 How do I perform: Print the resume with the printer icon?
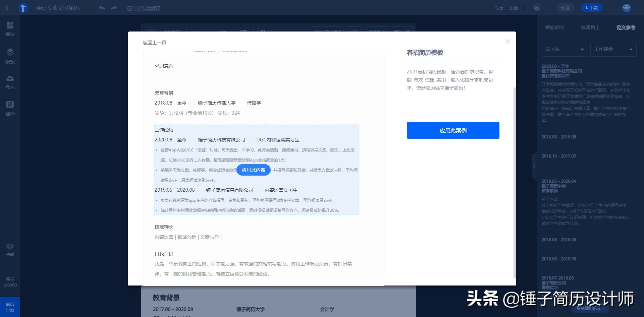click(537, 8)
